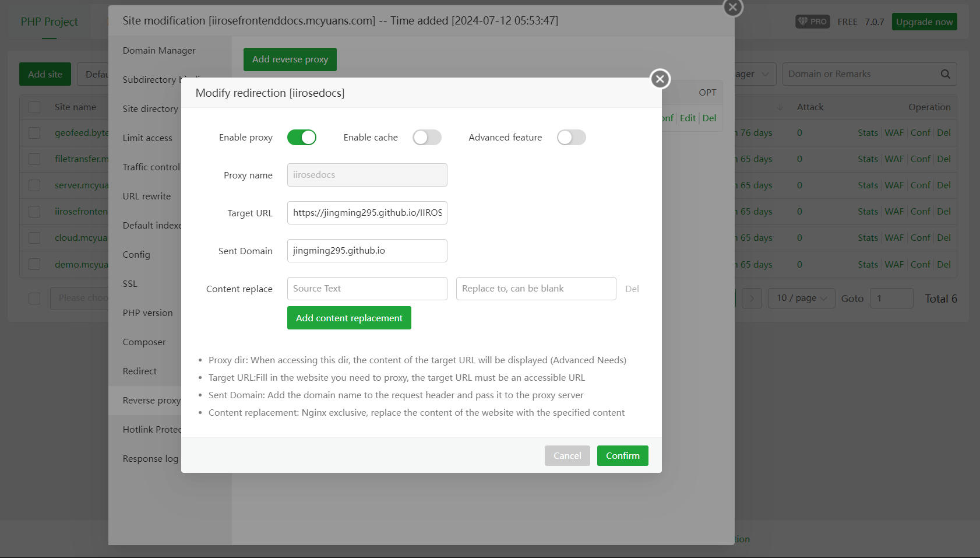Screen dimensions: 980x558
Task: Click the PRO diamond badge
Action: pos(813,22)
